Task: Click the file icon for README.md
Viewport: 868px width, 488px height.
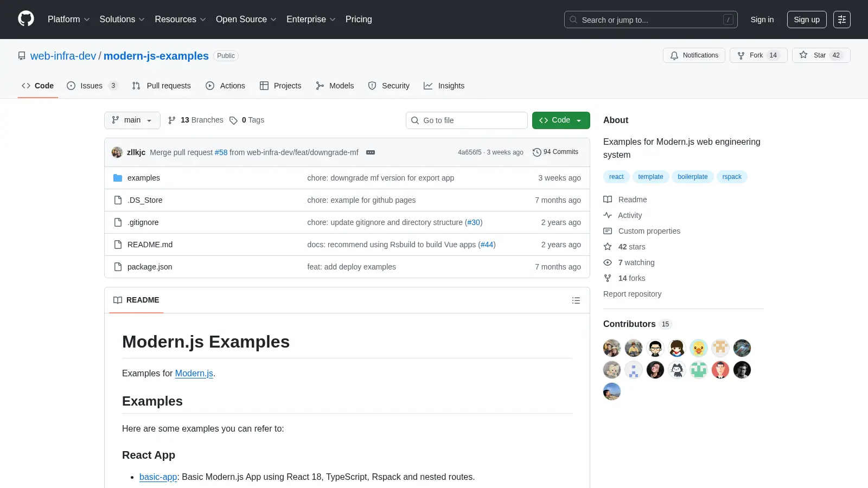Action: coord(118,245)
